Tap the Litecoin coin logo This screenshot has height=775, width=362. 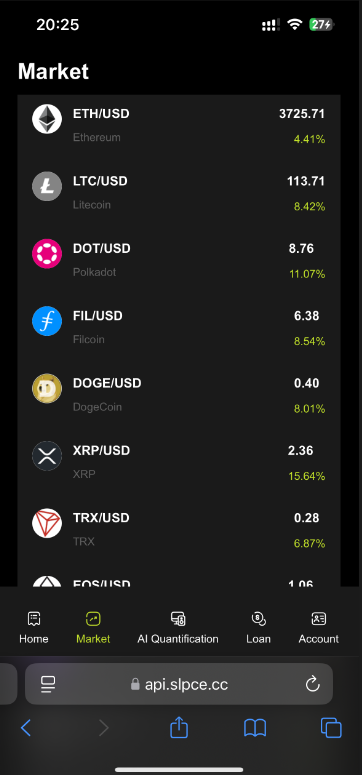coord(47,186)
